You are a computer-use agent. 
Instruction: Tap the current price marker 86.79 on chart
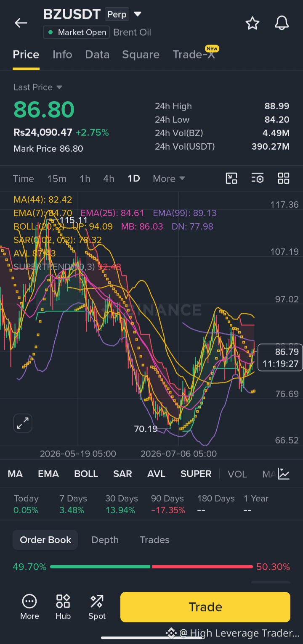tap(280, 357)
